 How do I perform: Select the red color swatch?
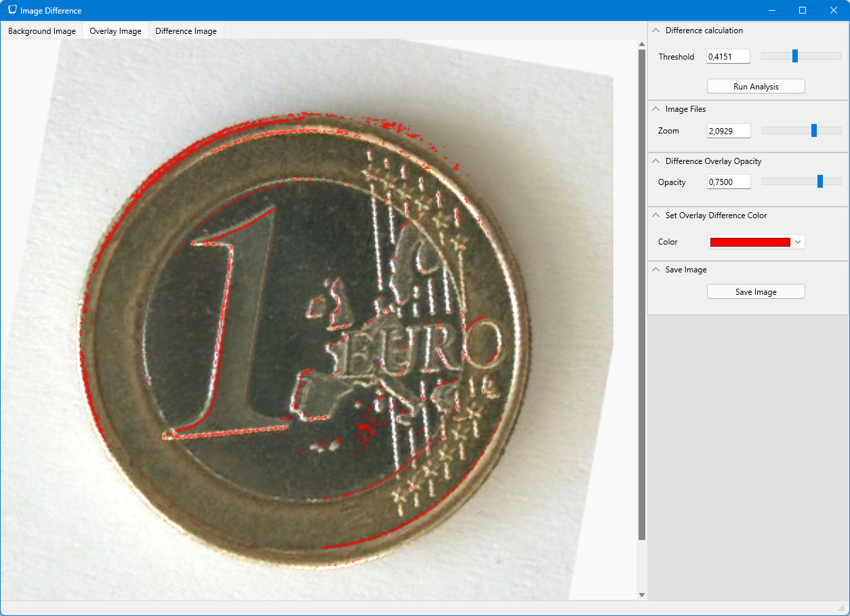[749, 242]
